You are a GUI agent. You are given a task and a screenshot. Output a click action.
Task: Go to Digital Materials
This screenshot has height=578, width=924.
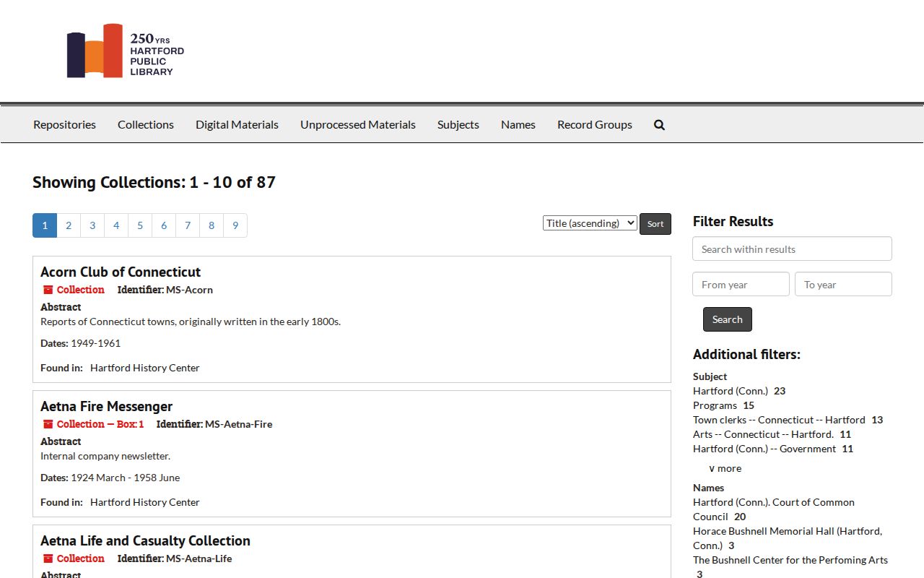click(x=237, y=124)
